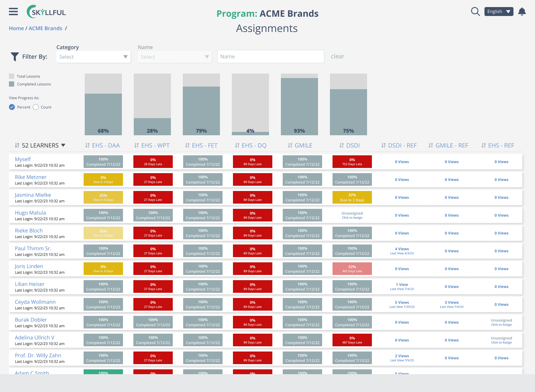Open Myself 752 Days Late DSDI cell
This screenshot has height=392, width=535.
(352, 162)
